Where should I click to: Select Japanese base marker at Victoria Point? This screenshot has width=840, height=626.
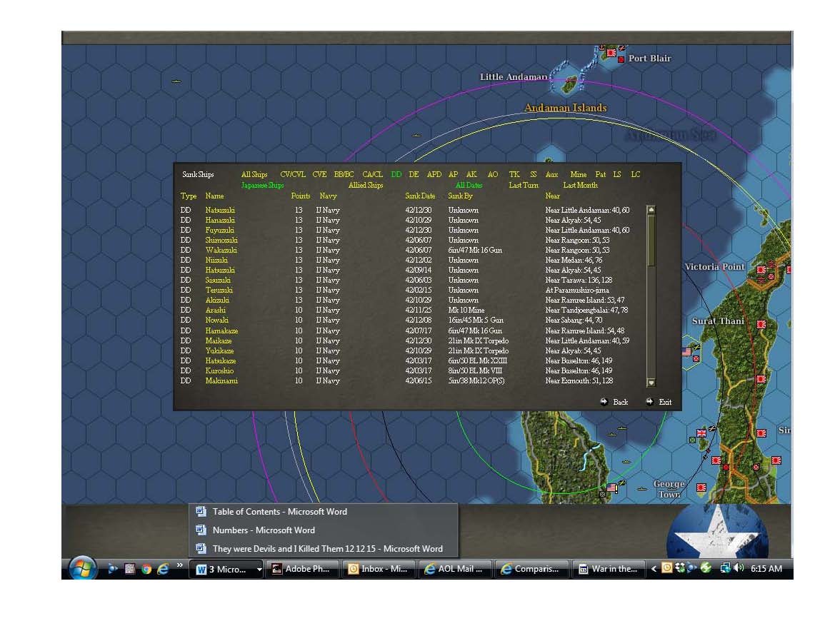[x=761, y=269]
